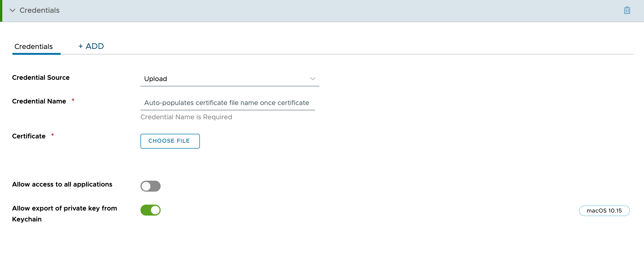Collapse the Credentials section chevron

click(x=12, y=10)
